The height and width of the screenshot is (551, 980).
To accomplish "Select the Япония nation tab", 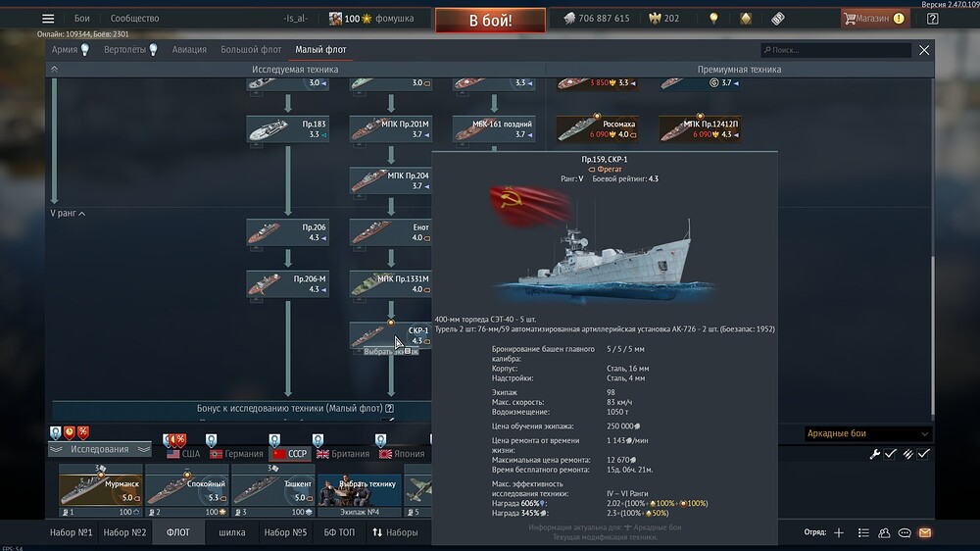I will pyautogui.click(x=401, y=453).
